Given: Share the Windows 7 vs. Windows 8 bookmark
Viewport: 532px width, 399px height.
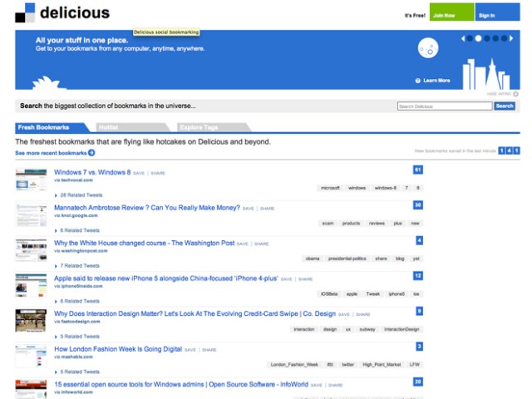Looking at the screenshot, I should pos(158,174).
